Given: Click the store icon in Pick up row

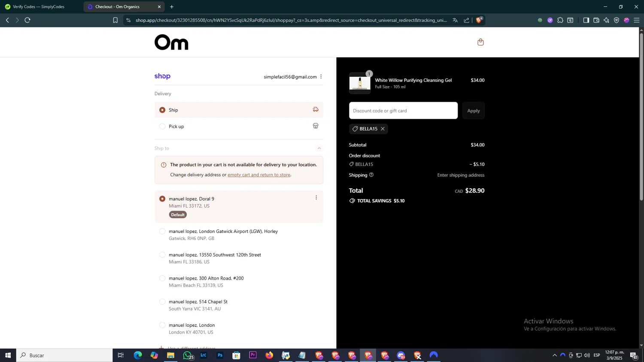Looking at the screenshot, I should (316, 126).
